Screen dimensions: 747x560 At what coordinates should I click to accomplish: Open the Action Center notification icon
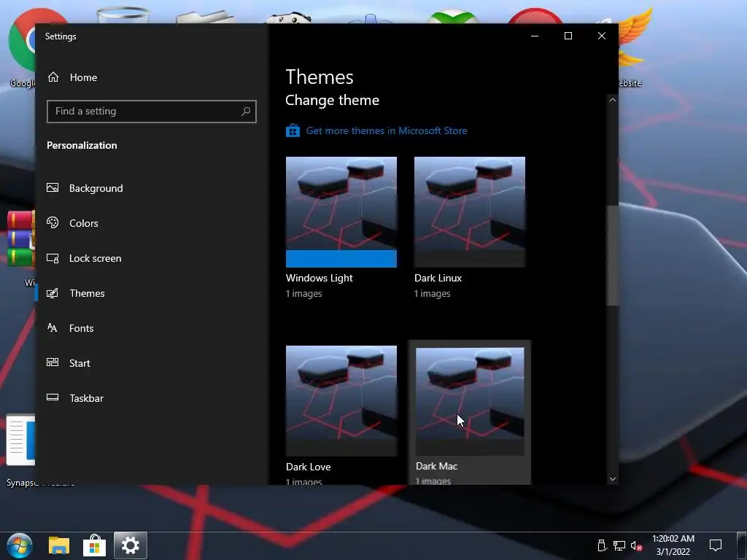click(x=716, y=545)
